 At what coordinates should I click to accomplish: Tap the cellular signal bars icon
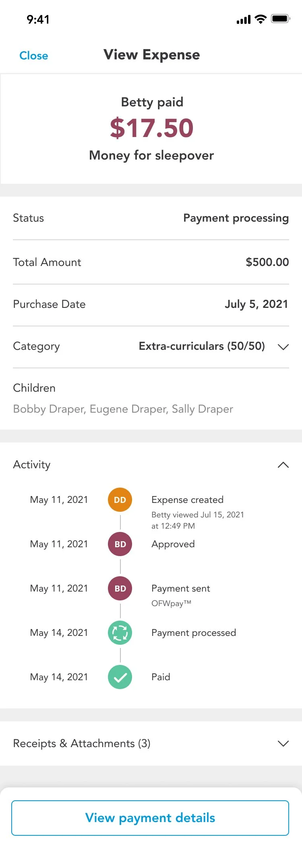point(244,19)
